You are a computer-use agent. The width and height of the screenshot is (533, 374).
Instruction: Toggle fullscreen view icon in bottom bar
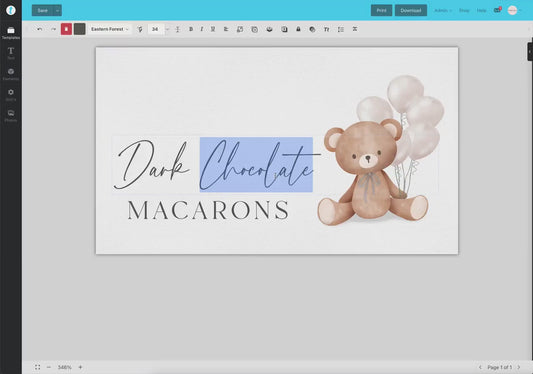pyautogui.click(x=37, y=367)
